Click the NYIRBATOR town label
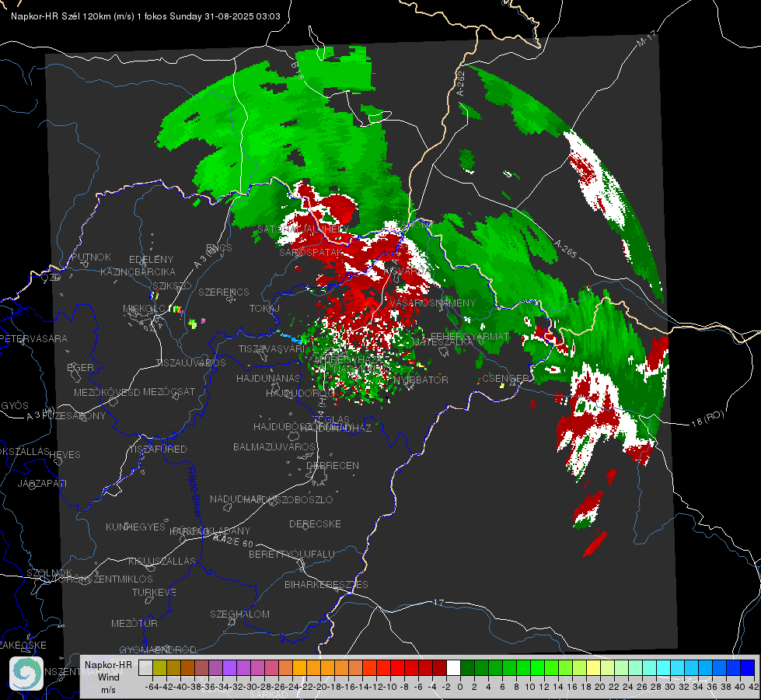This screenshot has width=761, height=700. point(421,380)
